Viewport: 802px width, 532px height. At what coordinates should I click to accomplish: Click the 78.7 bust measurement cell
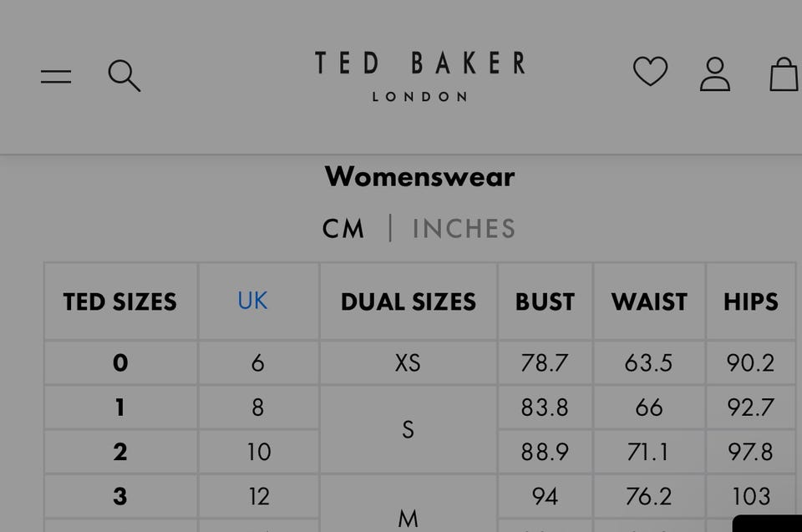(545, 362)
